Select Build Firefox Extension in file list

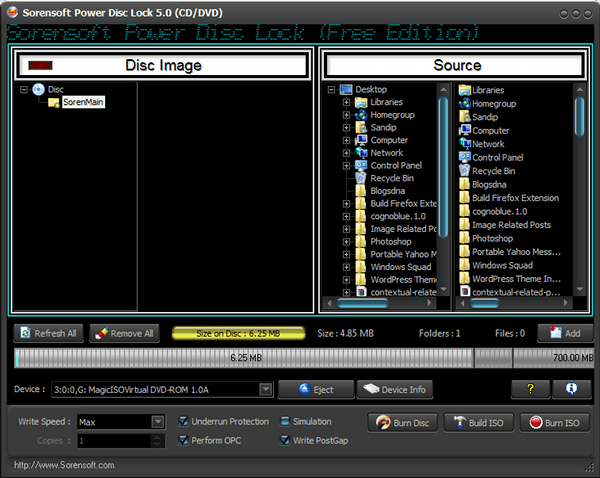point(515,198)
